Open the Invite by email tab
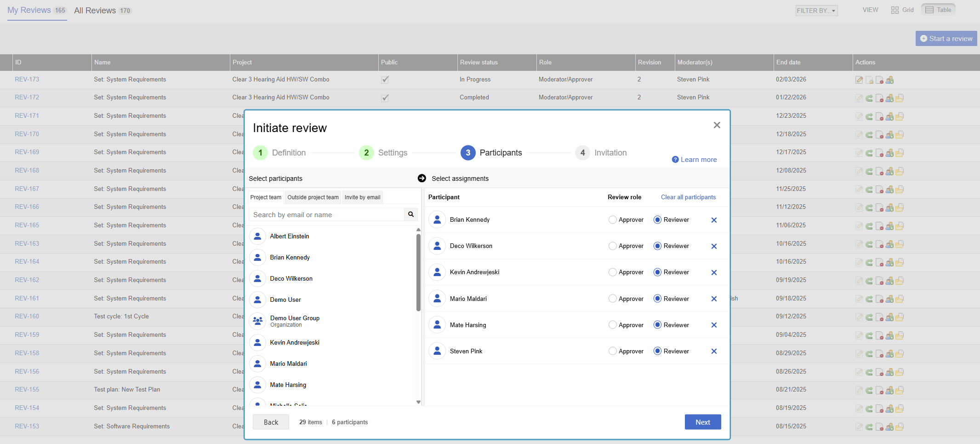980x444 pixels. (363, 197)
